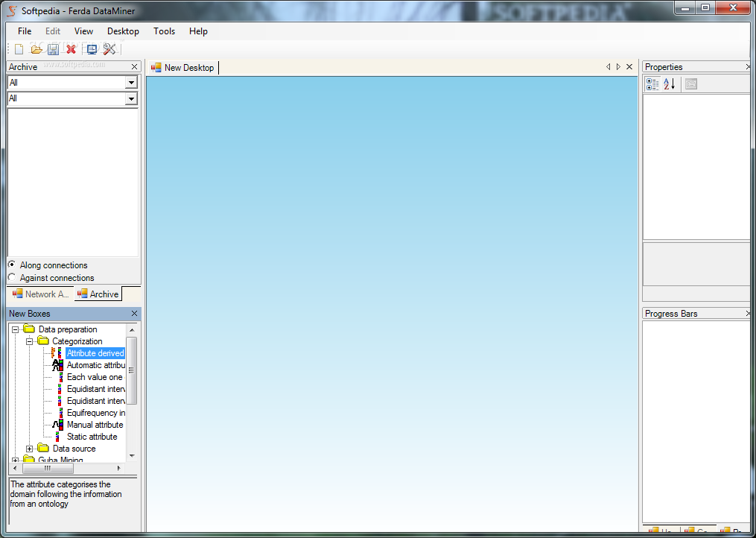
Task: Open the lower All dropdown in Archive
Action: [x=131, y=98]
